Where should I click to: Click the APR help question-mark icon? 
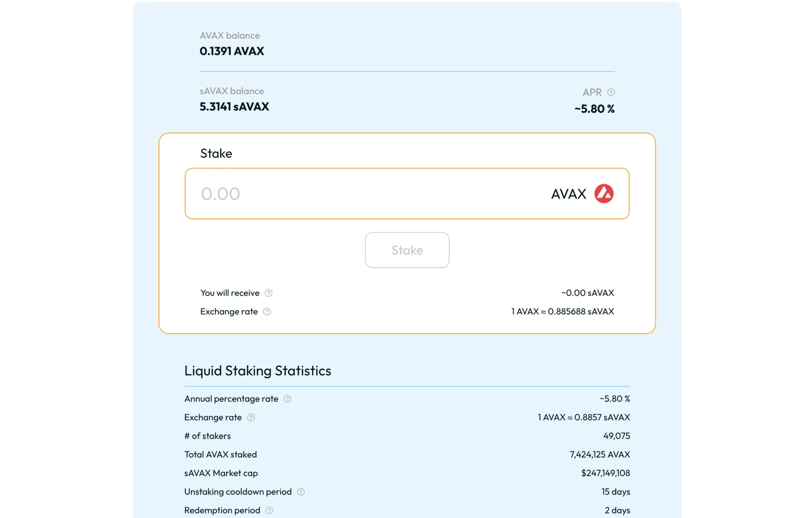611,92
